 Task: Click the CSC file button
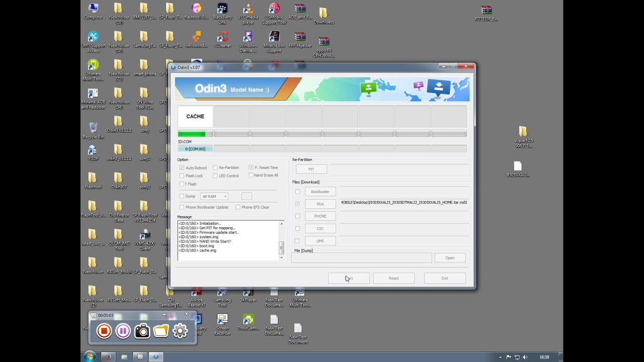pyautogui.click(x=320, y=229)
